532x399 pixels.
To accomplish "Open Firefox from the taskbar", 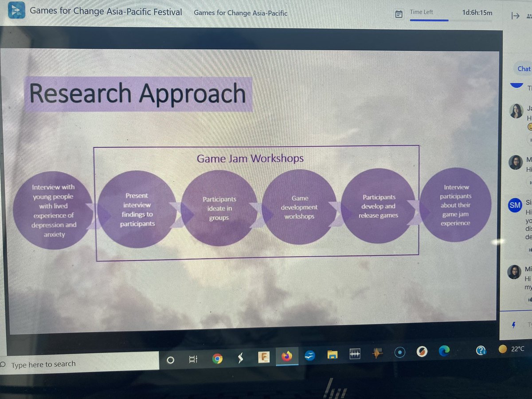I will click(286, 356).
